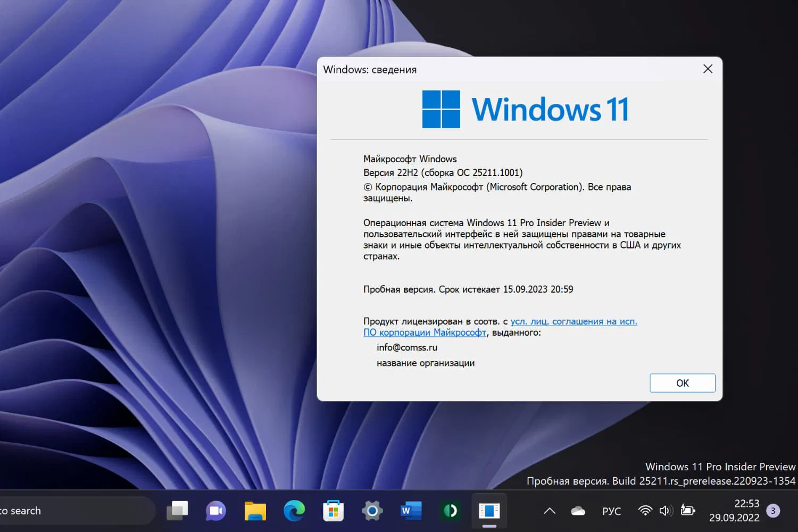The height and width of the screenshot is (532, 798).
Task: Open the Chat (Teams) taskbar icon
Action: click(215, 511)
